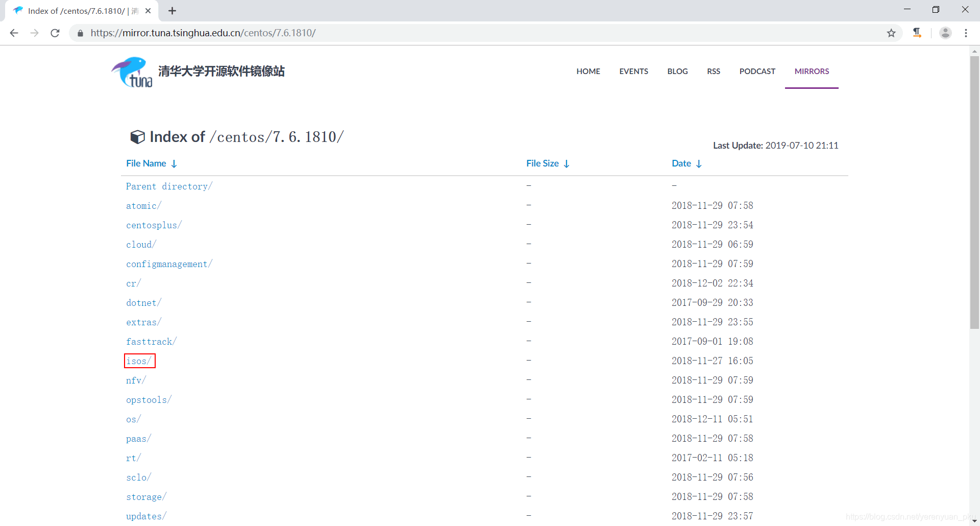Sort by File Name column
The height and width of the screenshot is (526, 980).
[152, 163]
